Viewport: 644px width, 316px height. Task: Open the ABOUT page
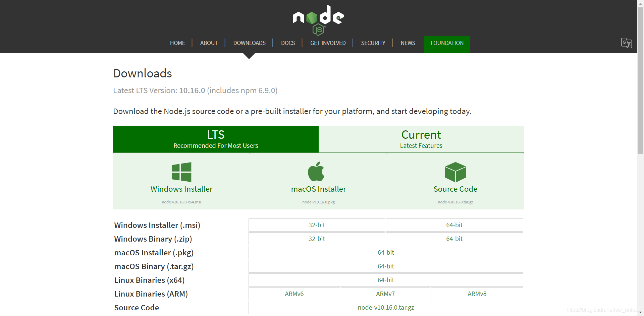point(209,43)
